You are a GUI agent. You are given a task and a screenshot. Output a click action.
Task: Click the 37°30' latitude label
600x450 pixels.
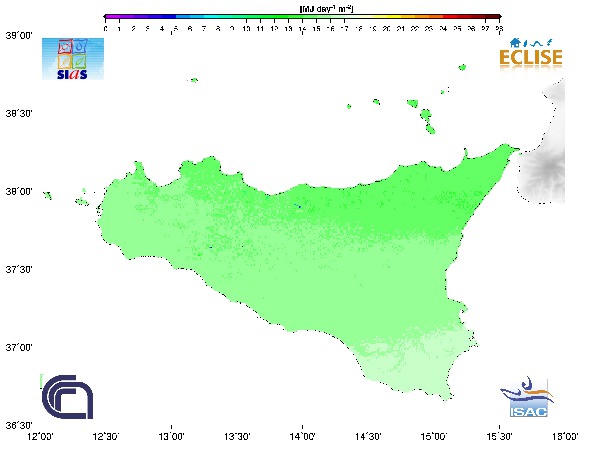19,269
